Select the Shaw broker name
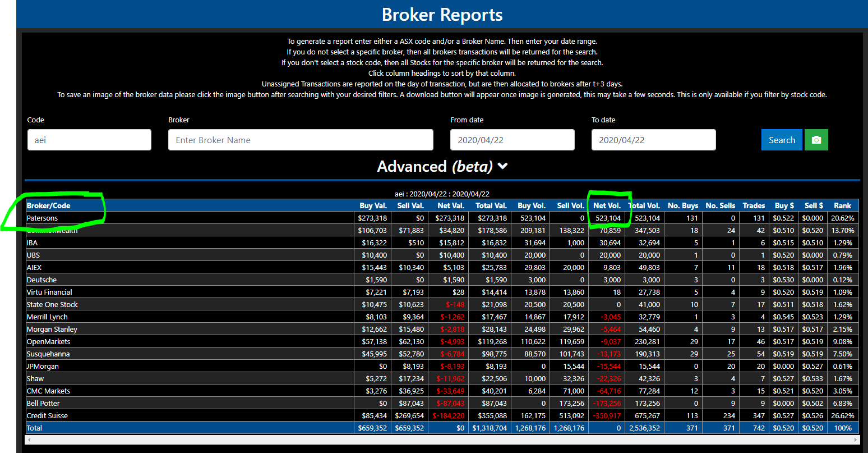The height and width of the screenshot is (453, 868). pyautogui.click(x=35, y=378)
